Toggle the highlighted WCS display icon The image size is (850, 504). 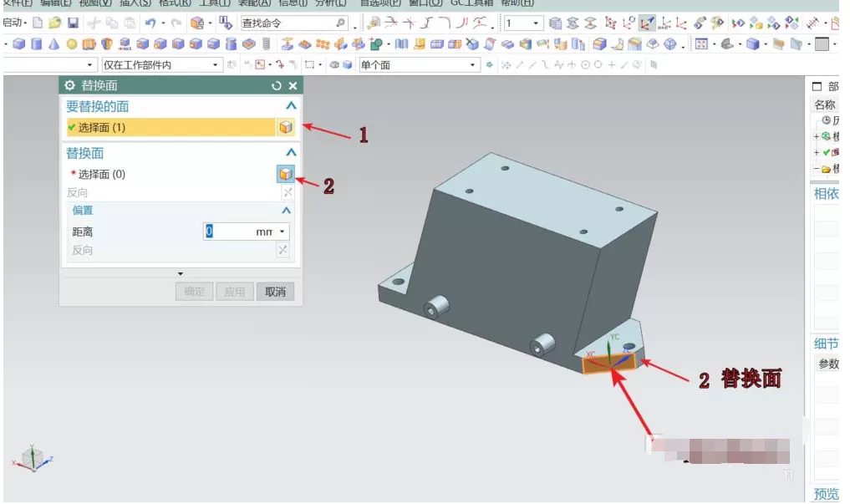point(647,23)
